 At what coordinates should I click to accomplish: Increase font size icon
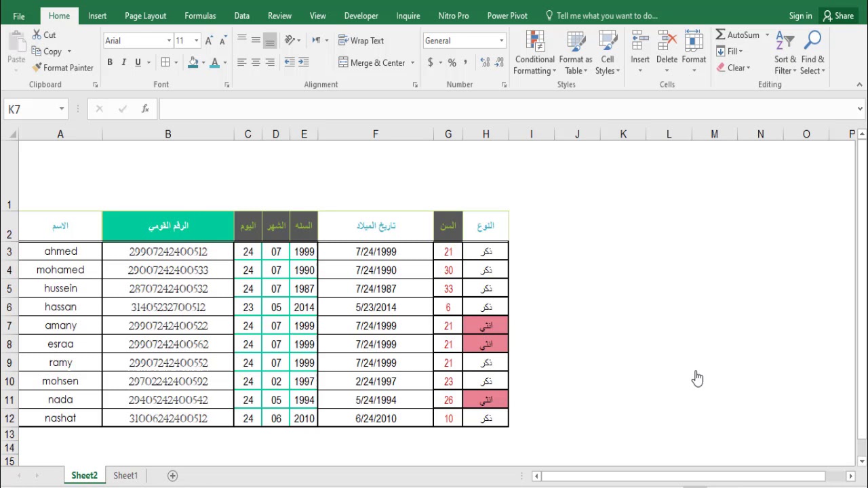tap(209, 41)
